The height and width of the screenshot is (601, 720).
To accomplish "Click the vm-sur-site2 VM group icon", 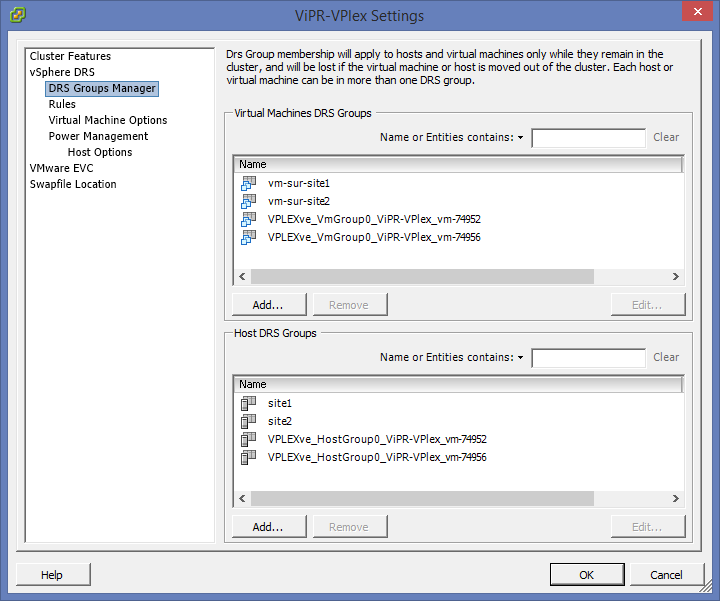I will pyautogui.click(x=249, y=202).
